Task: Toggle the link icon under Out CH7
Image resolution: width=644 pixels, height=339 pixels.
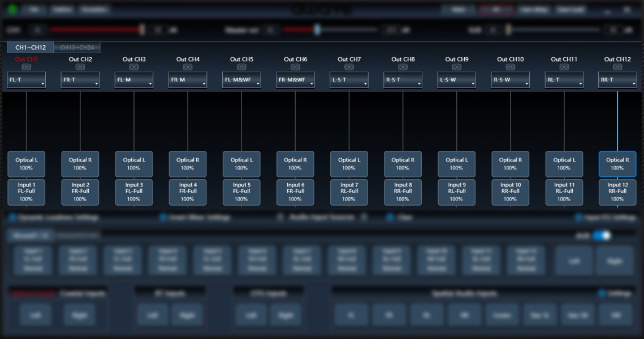Action: [349, 67]
